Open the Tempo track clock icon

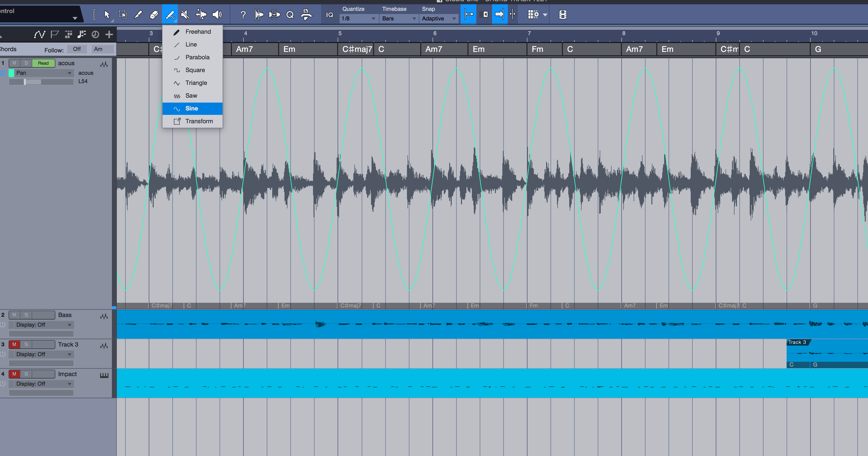tap(95, 34)
